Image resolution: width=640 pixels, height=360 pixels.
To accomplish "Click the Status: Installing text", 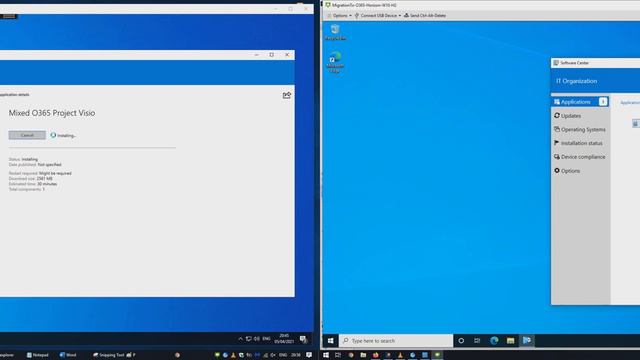I will coord(23,159).
